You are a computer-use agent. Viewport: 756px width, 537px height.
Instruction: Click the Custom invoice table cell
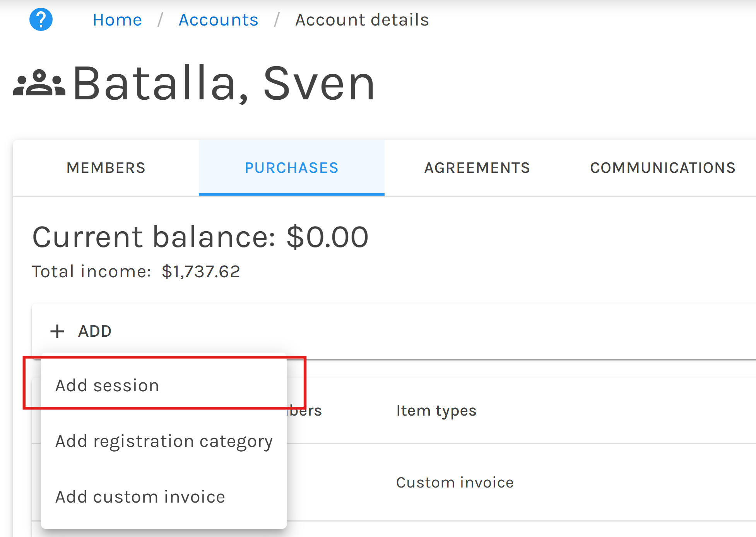[455, 482]
